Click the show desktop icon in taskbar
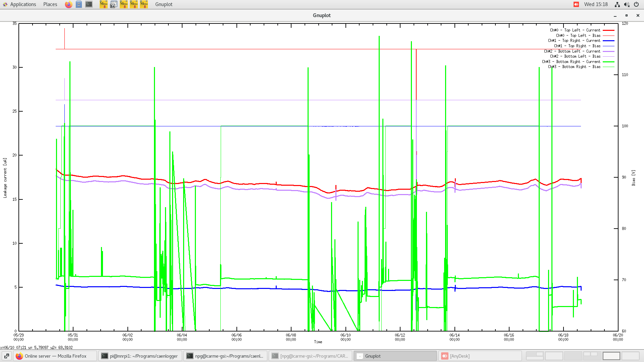644x362 pixels. (x=6, y=356)
